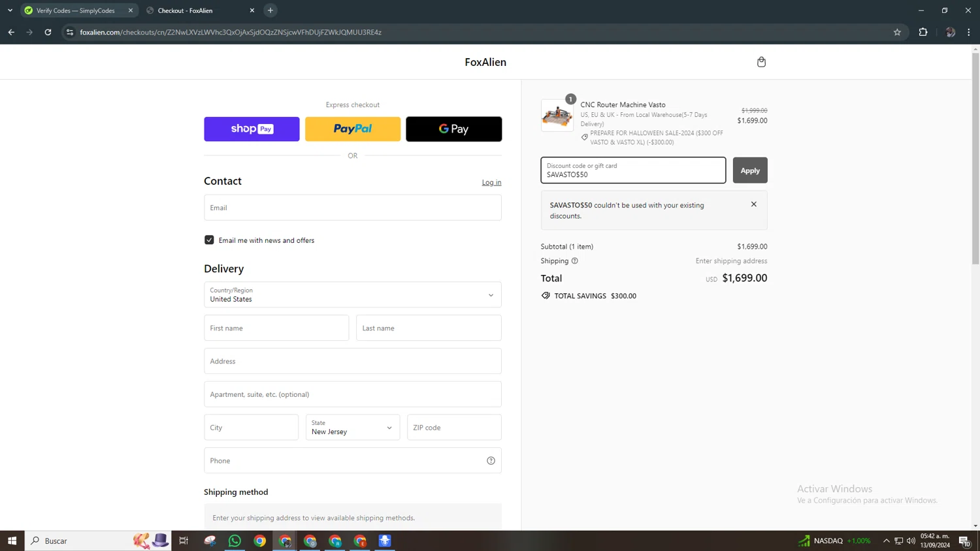The height and width of the screenshot is (551, 980).
Task: Open a new browser tab
Action: 270,10
